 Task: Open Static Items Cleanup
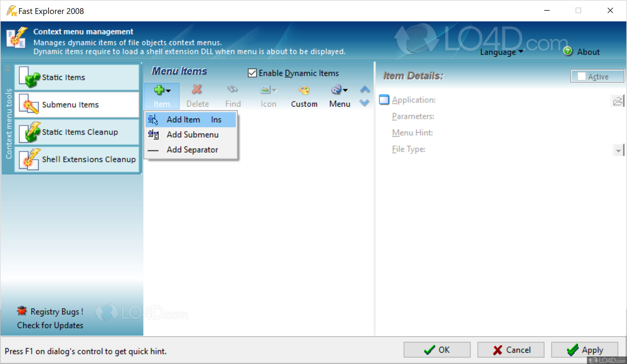coord(77,132)
